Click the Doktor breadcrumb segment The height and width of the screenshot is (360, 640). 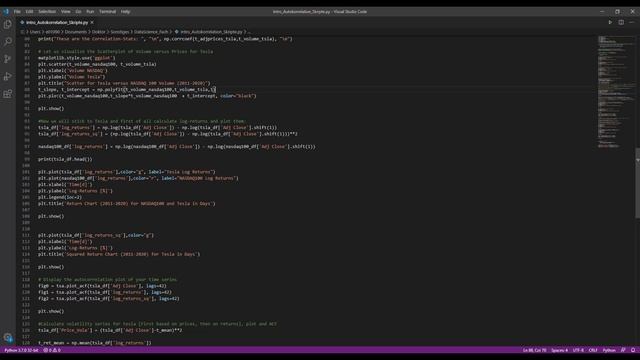(98, 32)
